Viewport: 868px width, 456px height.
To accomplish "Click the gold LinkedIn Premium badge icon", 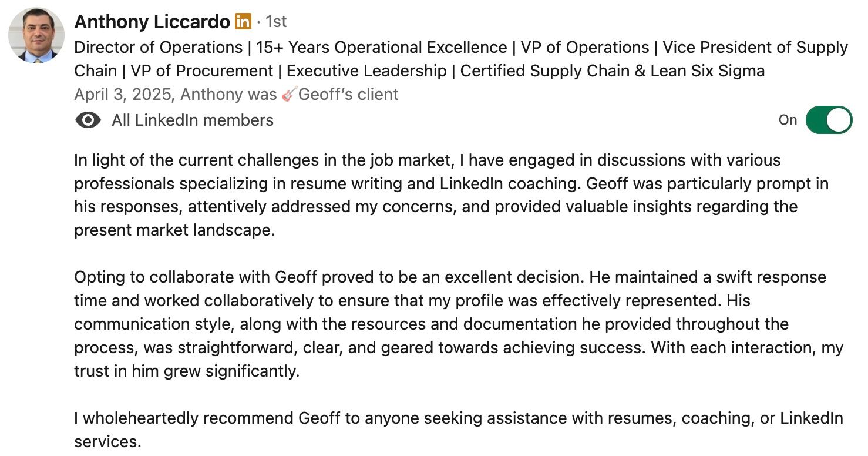I will pyautogui.click(x=243, y=22).
